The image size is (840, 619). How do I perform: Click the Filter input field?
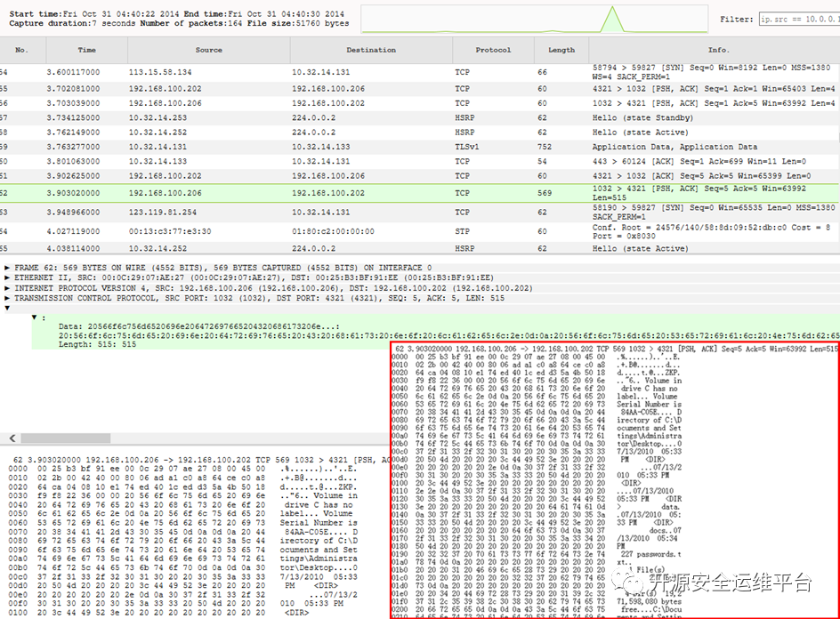point(799,19)
